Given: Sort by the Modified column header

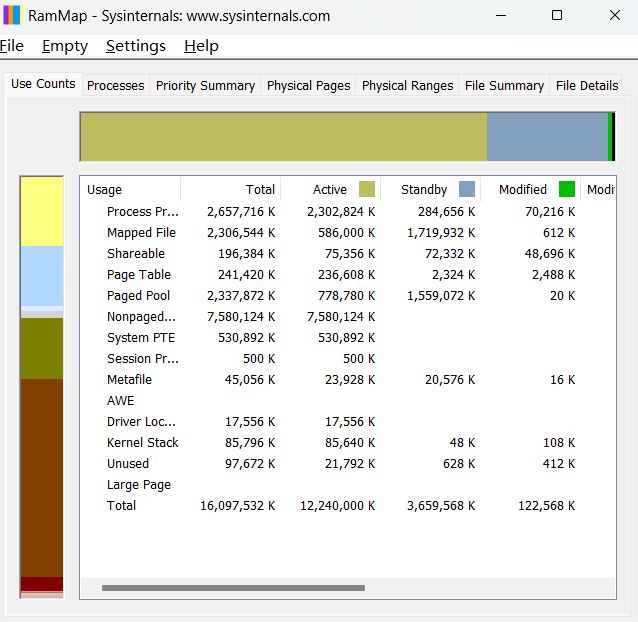Looking at the screenshot, I should pyautogui.click(x=531, y=190).
